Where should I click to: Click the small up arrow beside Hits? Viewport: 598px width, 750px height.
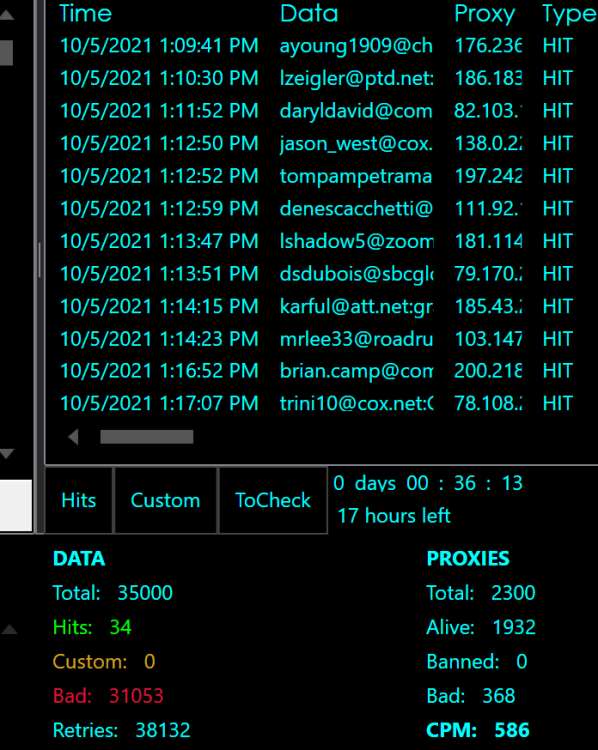click(x=9, y=629)
